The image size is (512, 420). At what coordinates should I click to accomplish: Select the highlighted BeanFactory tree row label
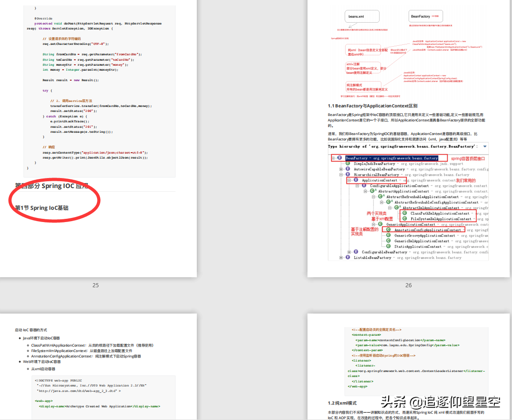pos(391,158)
